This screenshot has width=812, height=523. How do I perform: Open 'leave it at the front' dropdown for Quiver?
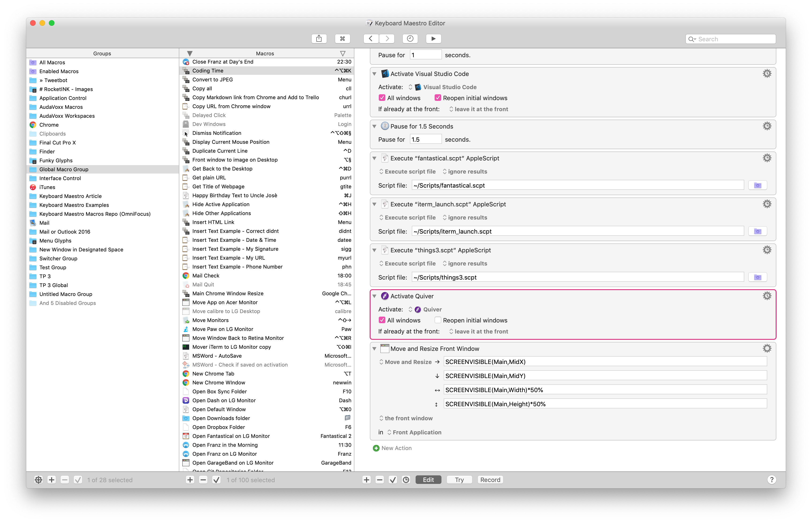[x=478, y=331]
